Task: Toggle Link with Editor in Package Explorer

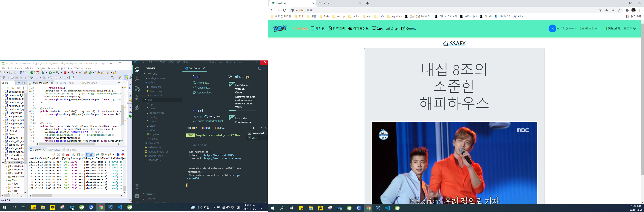Action: [x=12, y=88]
